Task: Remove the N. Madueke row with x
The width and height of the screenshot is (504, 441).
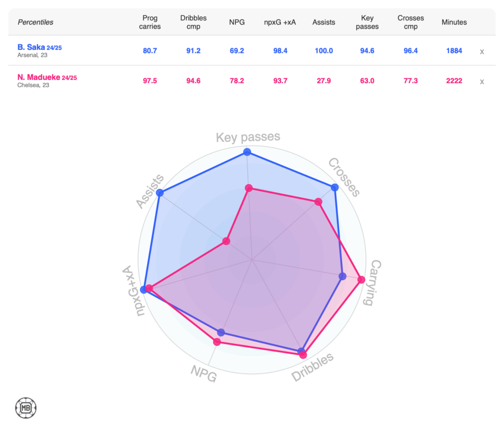Action: (x=482, y=82)
